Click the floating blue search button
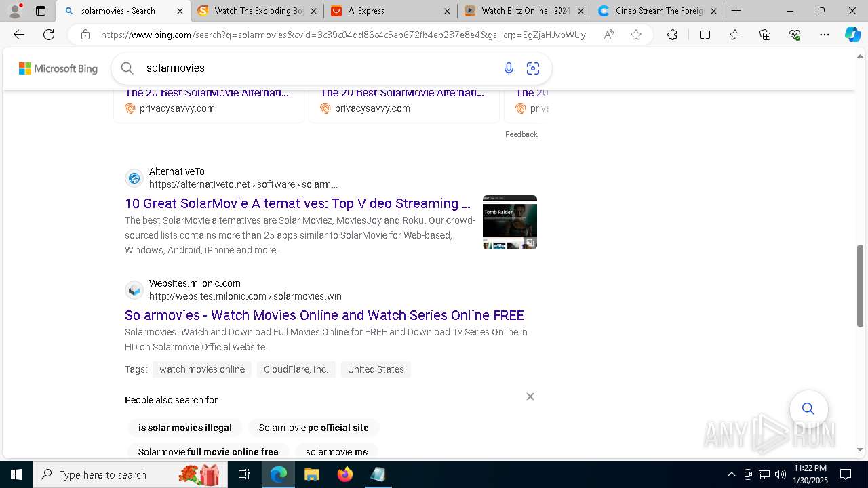 click(x=808, y=409)
